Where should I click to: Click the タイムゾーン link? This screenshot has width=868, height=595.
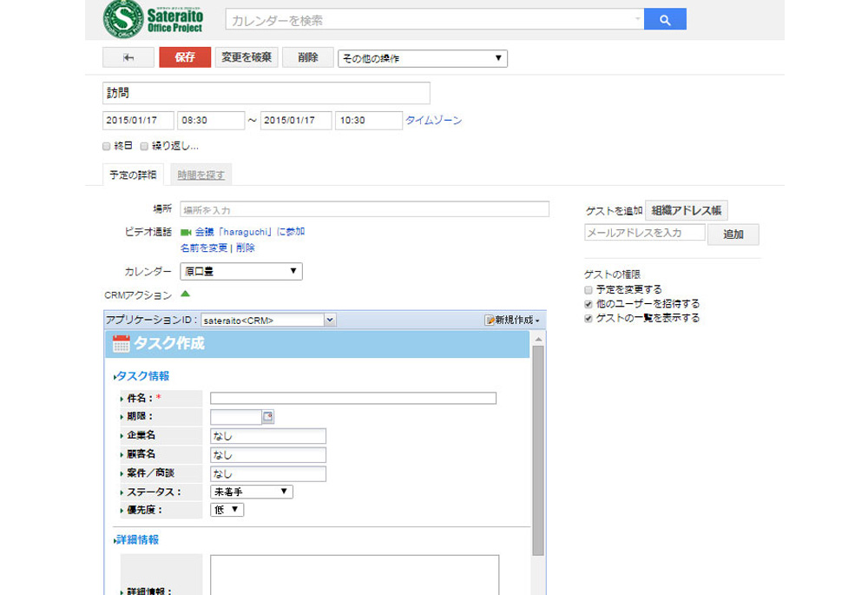tap(434, 121)
